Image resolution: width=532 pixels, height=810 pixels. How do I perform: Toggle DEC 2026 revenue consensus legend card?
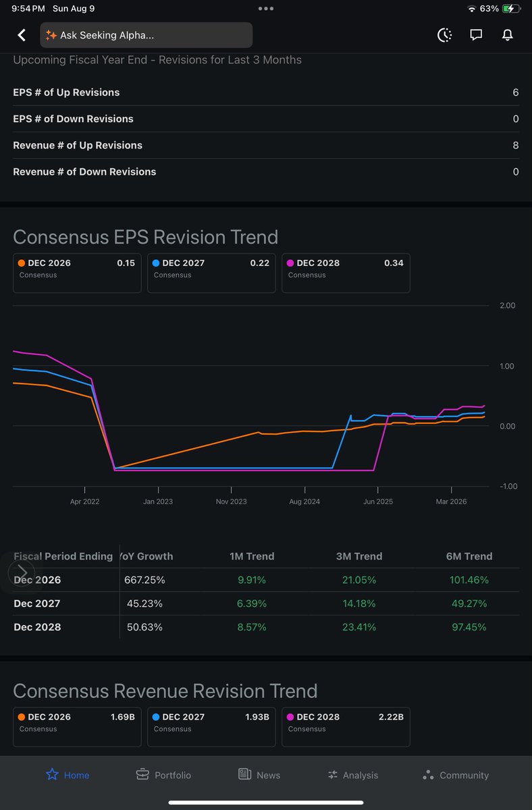tap(77, 726)
